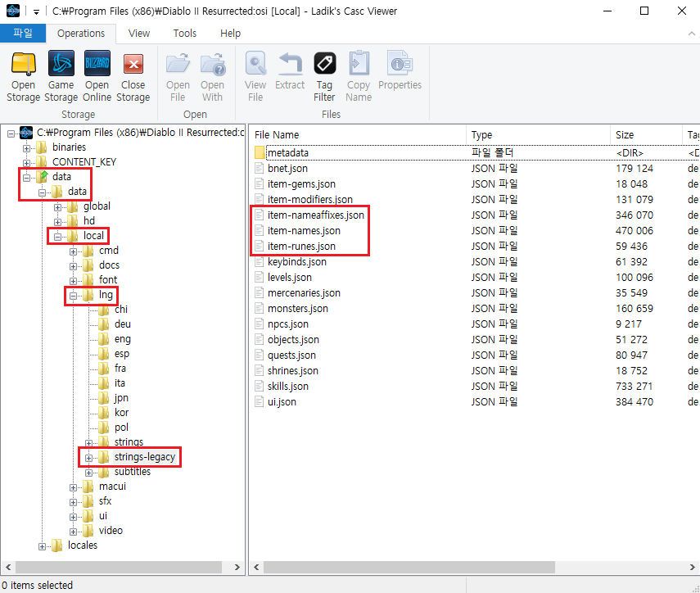
Task: Click the Open File ribbon icon
Action: coord(178,64)
